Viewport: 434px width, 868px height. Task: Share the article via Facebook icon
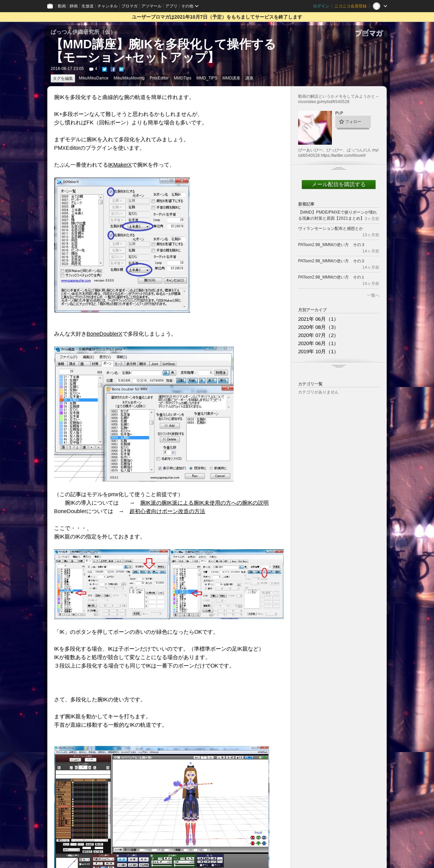click(x=113, y=69)
